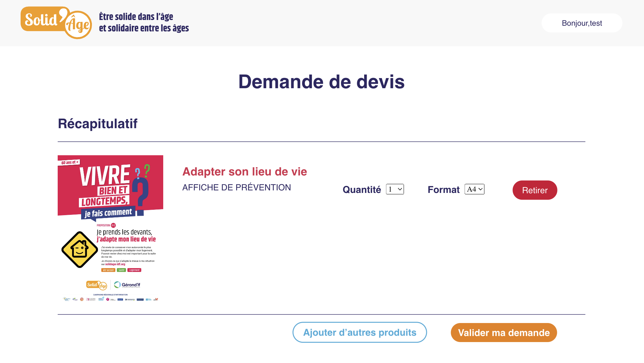Click the '60 ans et +' badge on poster
This screenshot has height=363, width=644.
click(70, 162)
